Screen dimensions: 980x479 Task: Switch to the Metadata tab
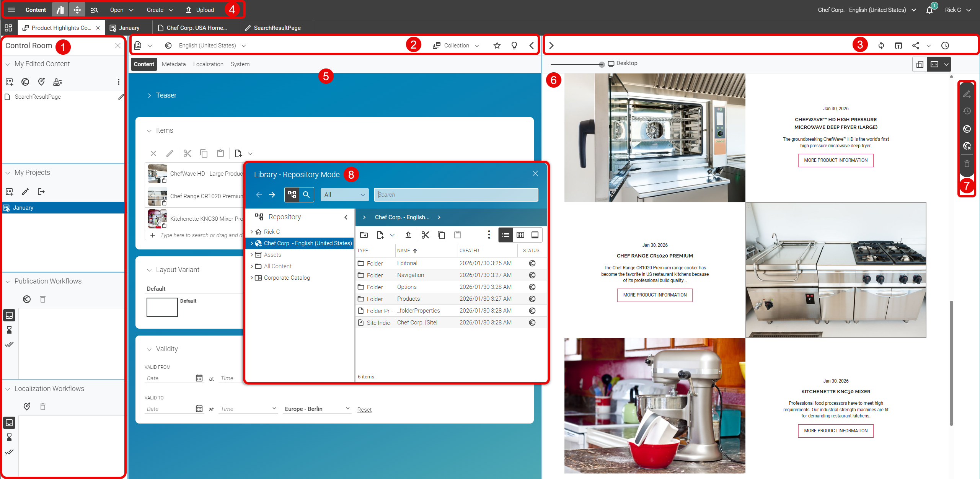coord(173,64)
